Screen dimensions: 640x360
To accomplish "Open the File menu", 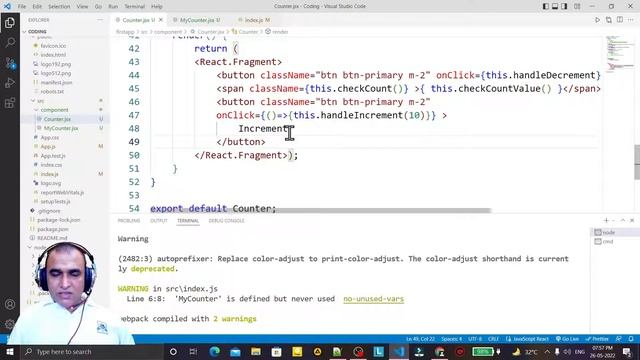I will (x=22, y=6).
